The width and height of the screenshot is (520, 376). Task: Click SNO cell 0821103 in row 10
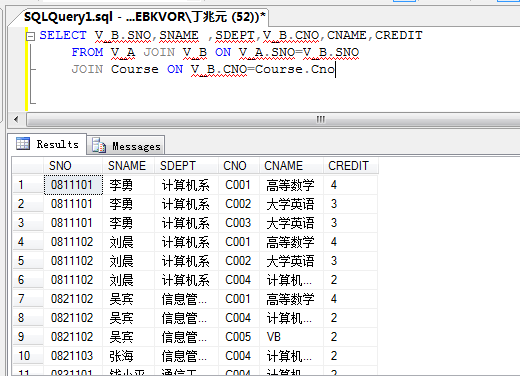(x=73, y=356)
